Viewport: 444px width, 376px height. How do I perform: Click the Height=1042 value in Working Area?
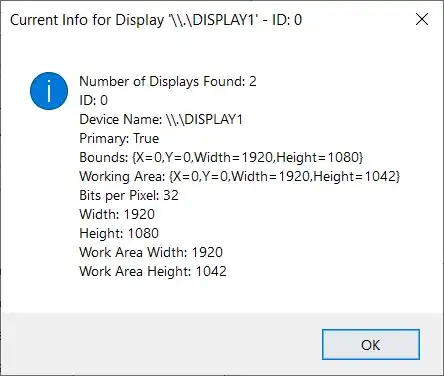click(354, 176)
